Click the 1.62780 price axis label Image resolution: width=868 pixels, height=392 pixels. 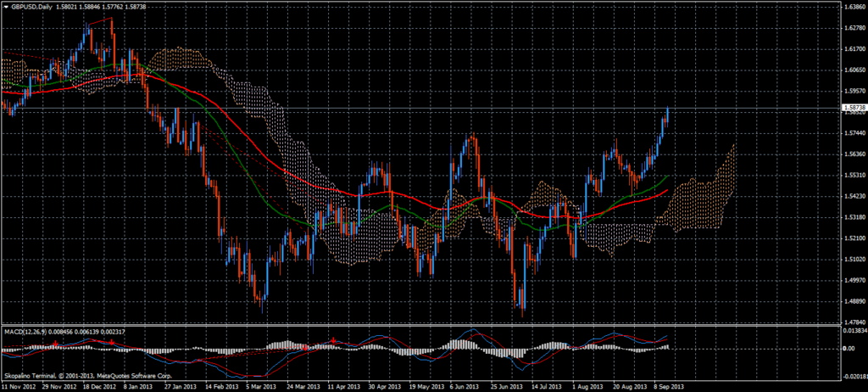(853, 28)
